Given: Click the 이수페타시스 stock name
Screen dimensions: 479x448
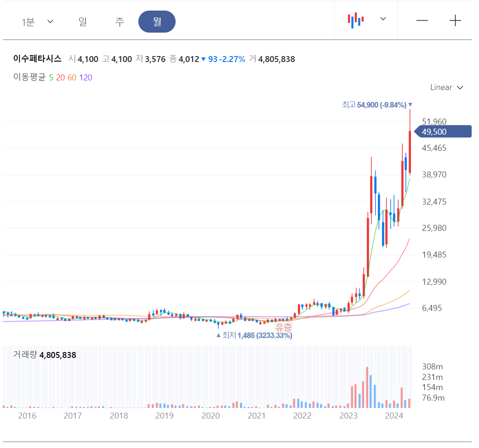Looking at the screenshot, I should click(x=37, y=59).
